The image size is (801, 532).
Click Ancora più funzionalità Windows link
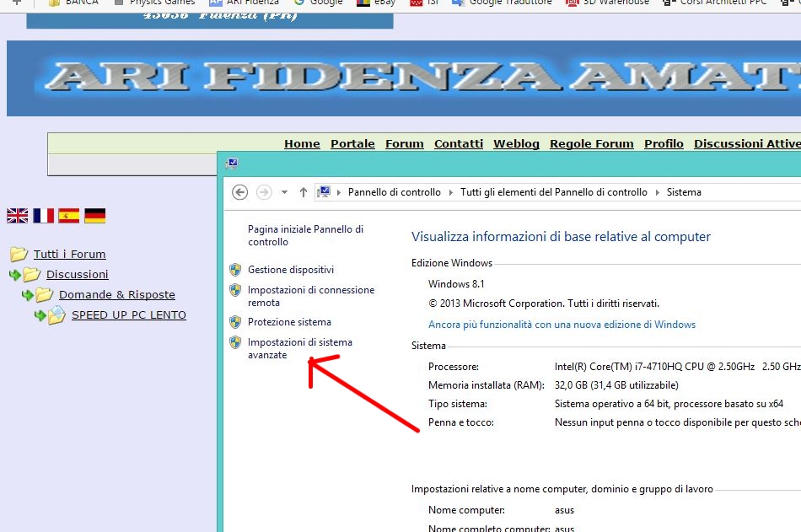562,325
